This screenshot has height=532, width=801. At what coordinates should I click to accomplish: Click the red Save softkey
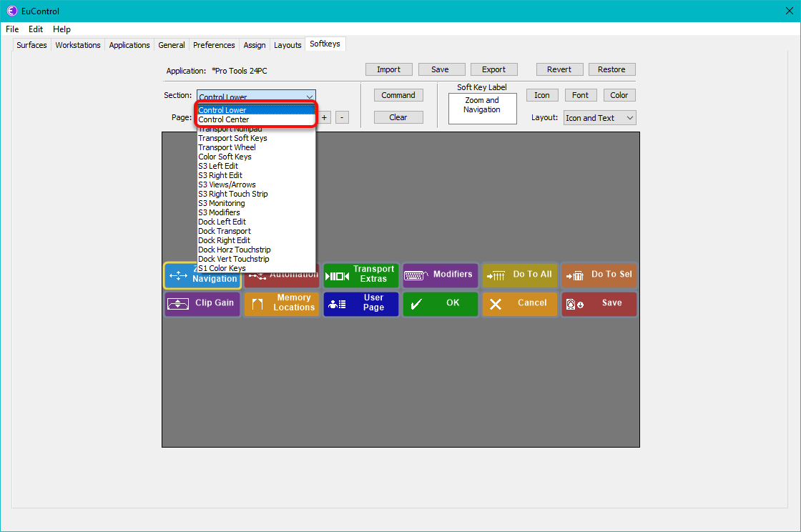(599, 303)
